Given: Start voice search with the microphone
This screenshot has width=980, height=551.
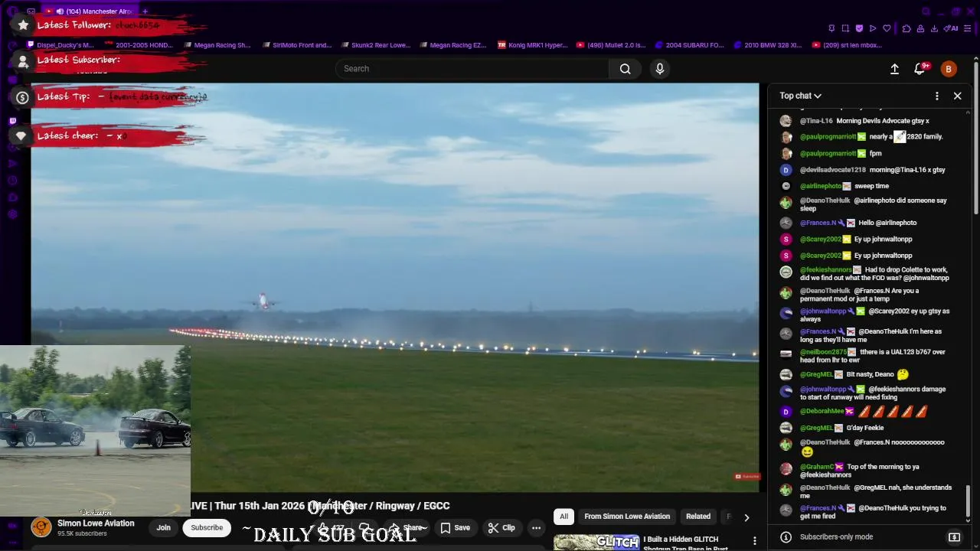Looking at the screenshot, I should pos(660,69).
